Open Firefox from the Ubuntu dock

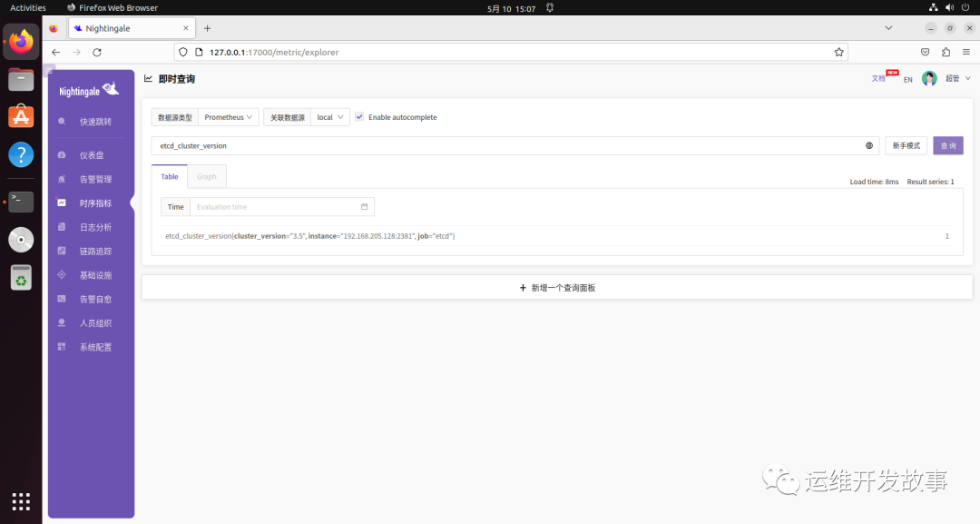[21, 42]
